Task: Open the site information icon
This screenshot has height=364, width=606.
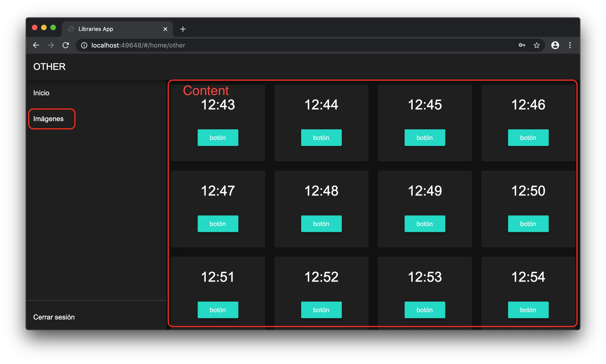Action: (84, 45)
